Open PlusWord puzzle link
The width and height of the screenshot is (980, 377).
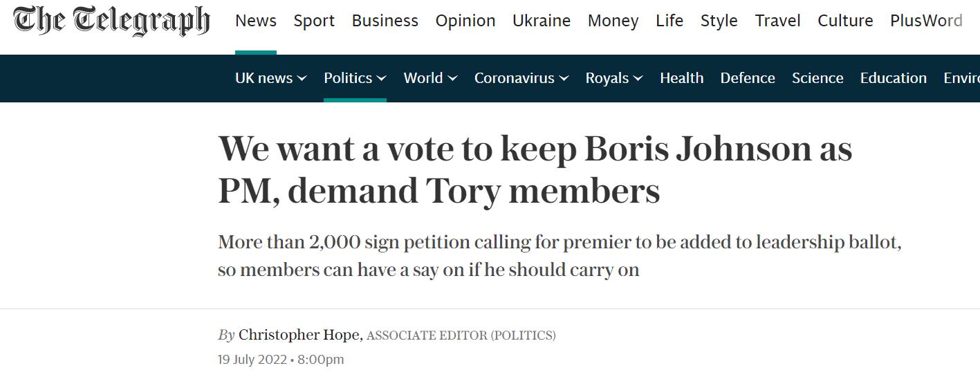tap(926, 21)
